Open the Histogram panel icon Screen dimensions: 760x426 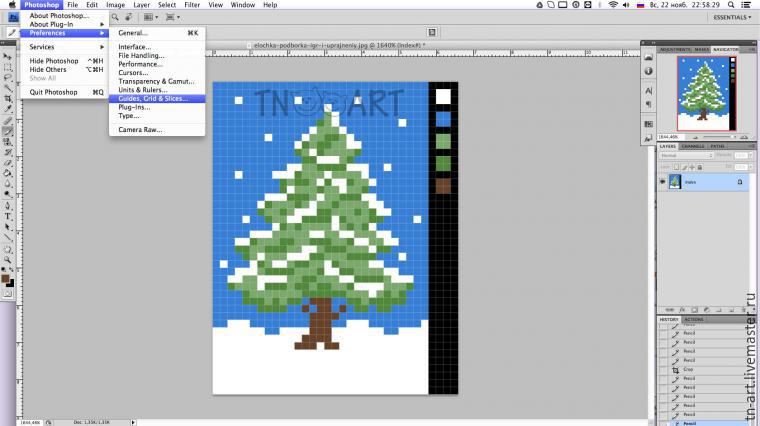648,56
